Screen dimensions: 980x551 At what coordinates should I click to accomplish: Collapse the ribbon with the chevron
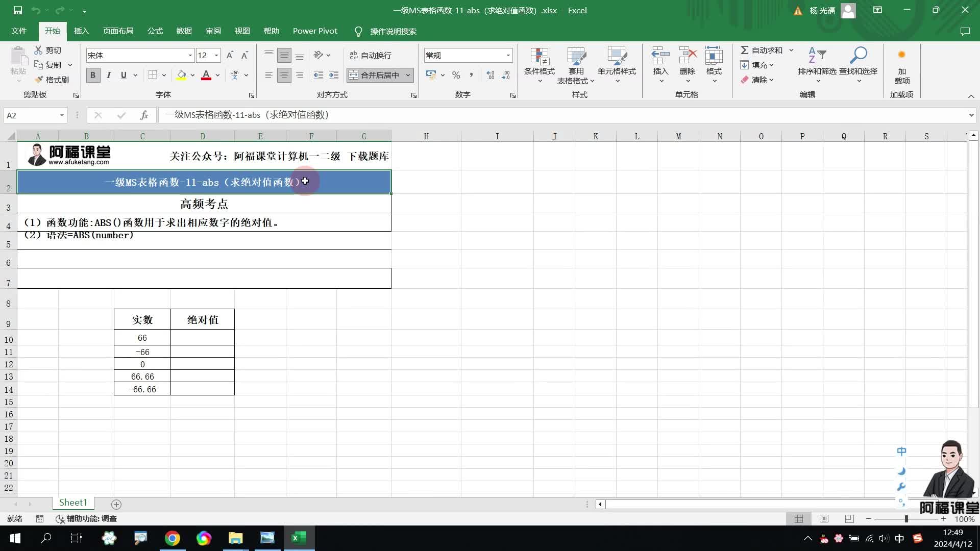(x=971, y=96)
